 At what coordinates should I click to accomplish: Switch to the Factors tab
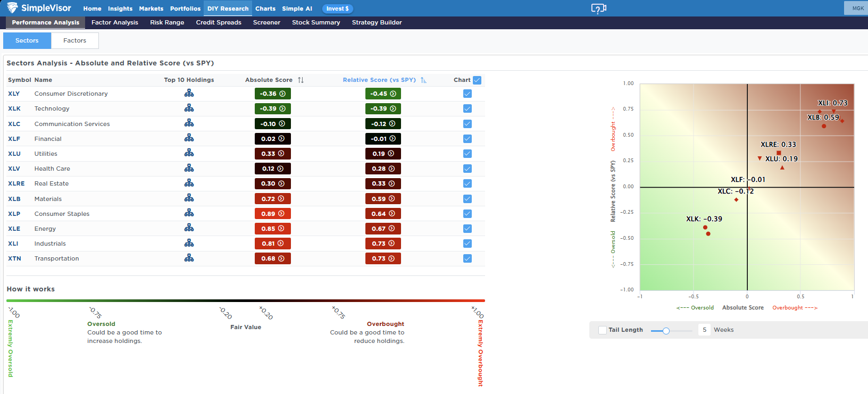74,40
